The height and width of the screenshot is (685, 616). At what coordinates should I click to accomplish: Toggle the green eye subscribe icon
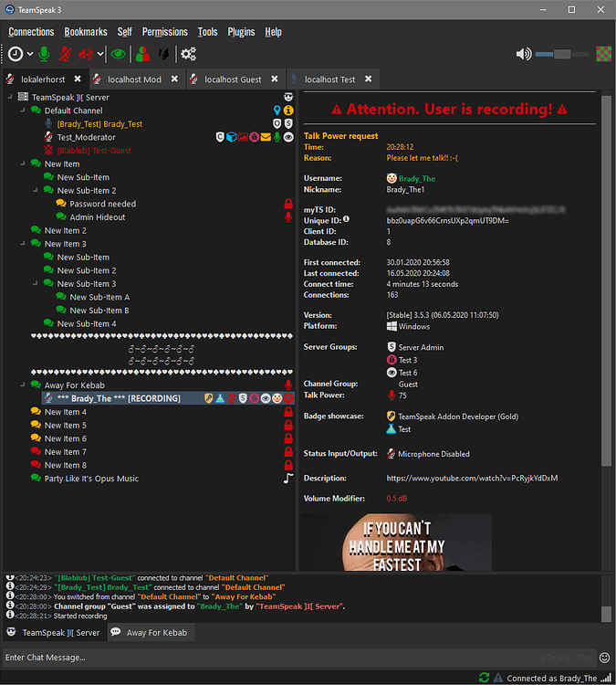[x=118, y=54]
